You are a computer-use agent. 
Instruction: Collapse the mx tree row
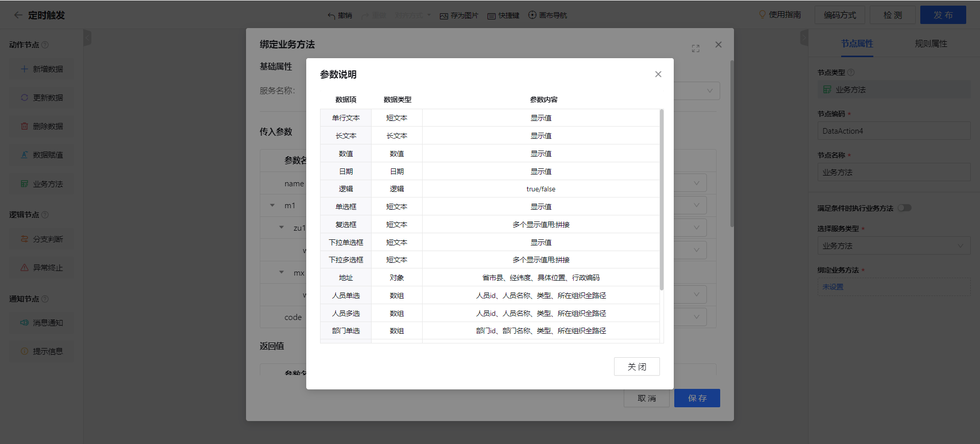pyautogui.click(x=281, y=273)
